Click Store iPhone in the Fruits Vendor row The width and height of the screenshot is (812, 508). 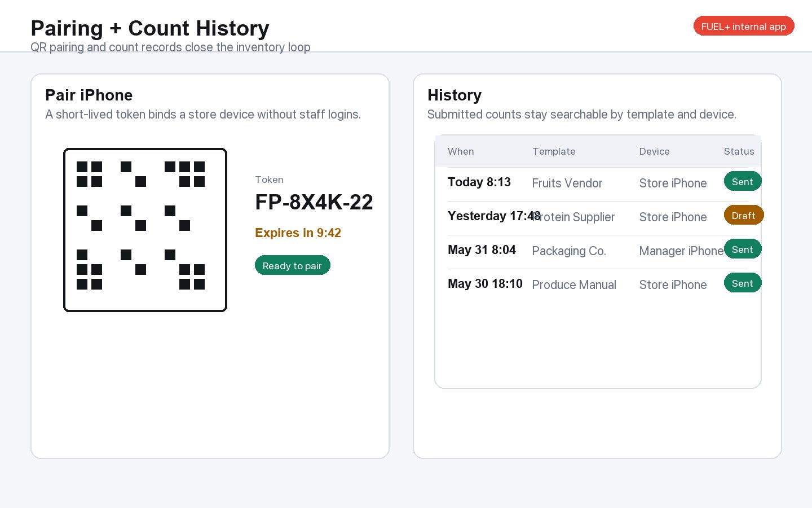coord(673,183)
